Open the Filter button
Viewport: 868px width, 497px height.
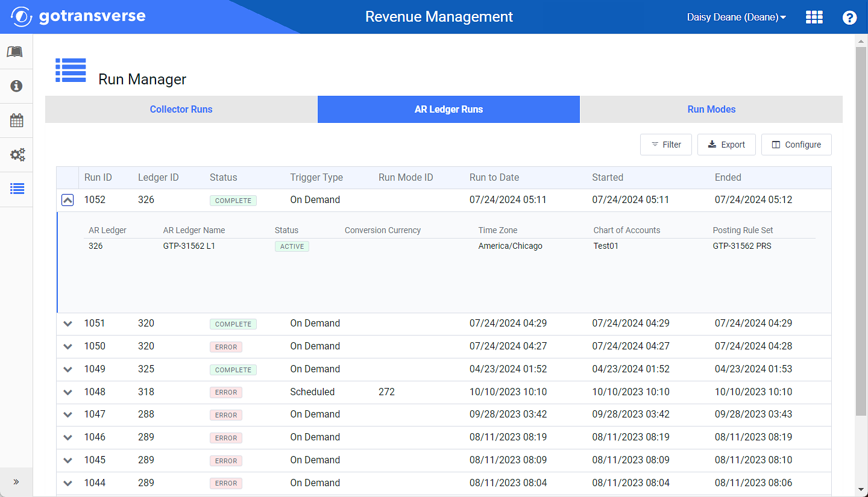pos(666,145)
